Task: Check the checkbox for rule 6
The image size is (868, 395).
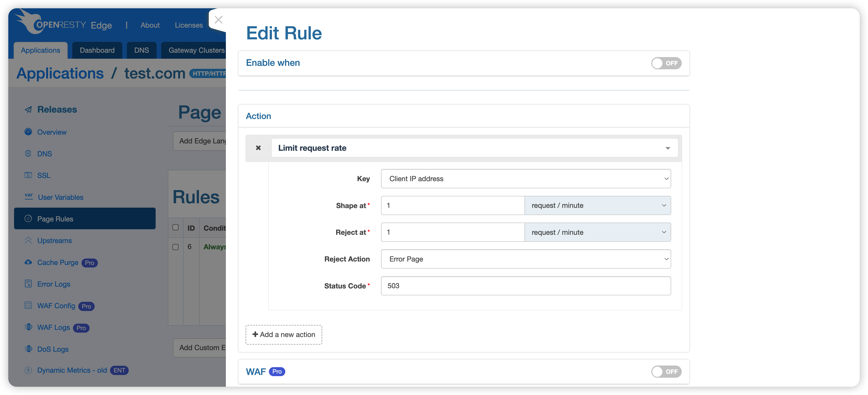Action: [175, 247]
